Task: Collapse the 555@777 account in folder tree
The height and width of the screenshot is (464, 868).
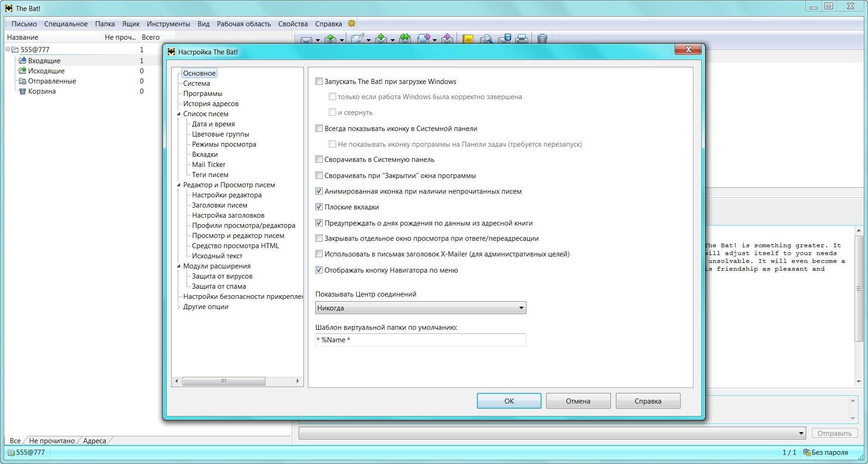Action: [x=8, y=49]
